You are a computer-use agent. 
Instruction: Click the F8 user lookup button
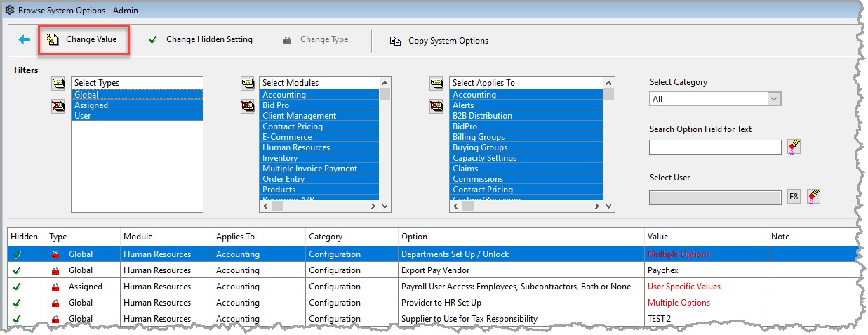coord(794,196)
